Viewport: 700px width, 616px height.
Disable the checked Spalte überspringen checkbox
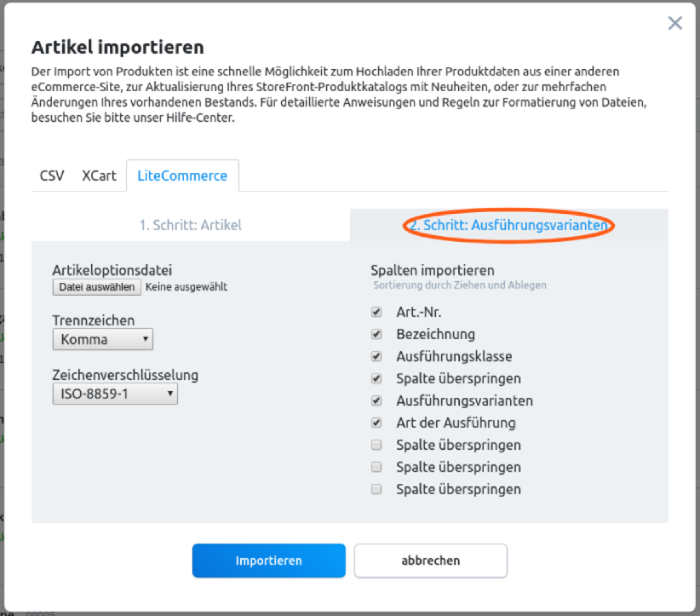tap(376, 378)
